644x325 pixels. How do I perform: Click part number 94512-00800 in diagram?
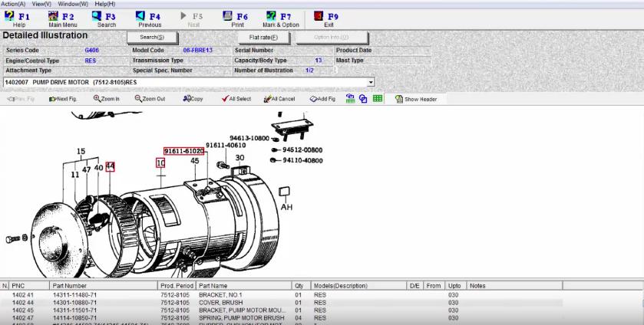tap(302, 149)
